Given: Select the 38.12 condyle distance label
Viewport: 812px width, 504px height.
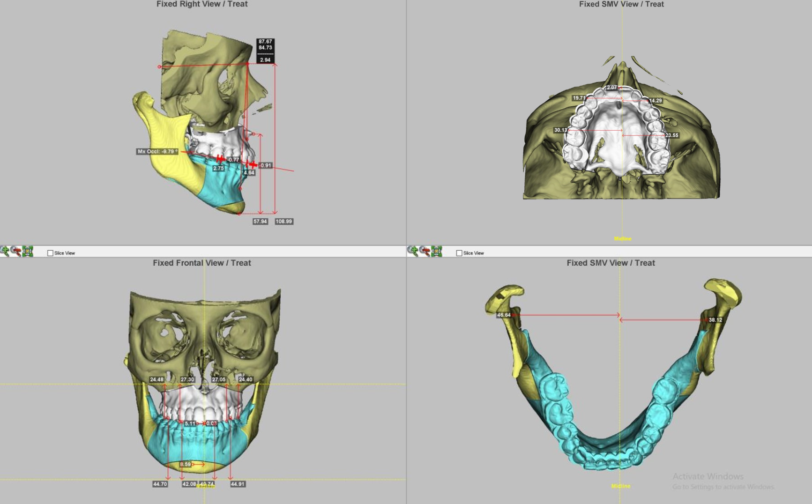Looking at the screenshot, I should point(715,320).
